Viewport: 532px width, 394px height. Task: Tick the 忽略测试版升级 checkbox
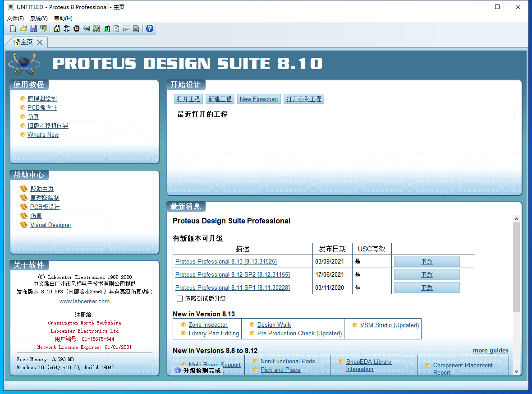pos(179,299)
